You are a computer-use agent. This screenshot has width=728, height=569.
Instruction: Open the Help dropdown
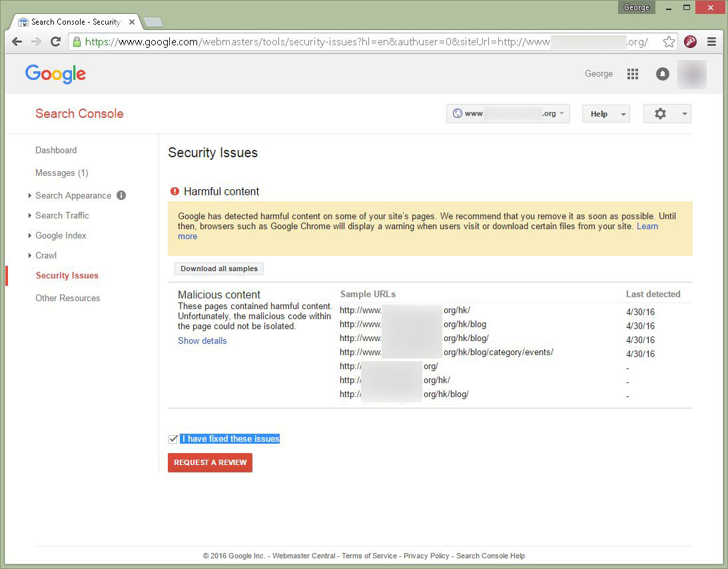pyautogui.click(x=606, y=114)
